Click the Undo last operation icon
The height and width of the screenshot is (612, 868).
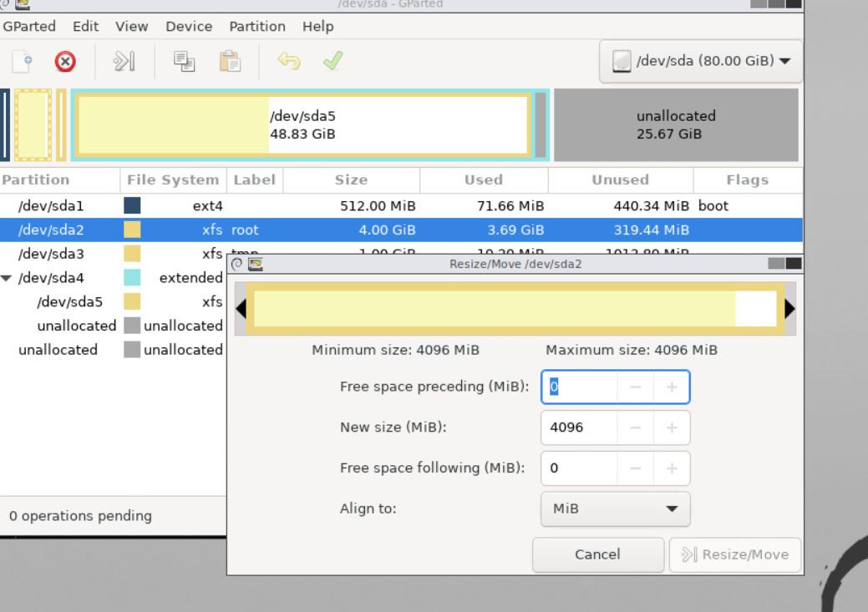pos(288,61)
